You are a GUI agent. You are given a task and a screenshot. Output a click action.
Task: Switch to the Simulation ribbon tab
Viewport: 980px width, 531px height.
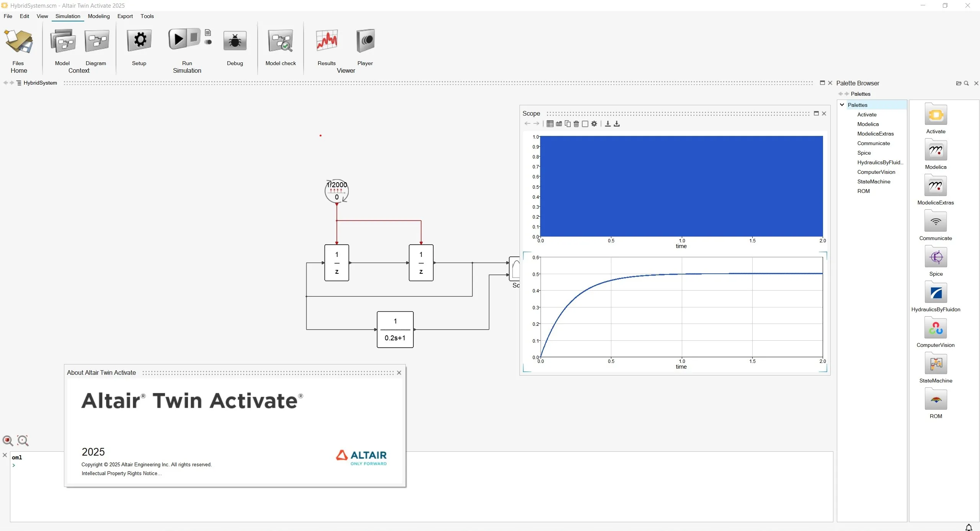pos(68,16)
